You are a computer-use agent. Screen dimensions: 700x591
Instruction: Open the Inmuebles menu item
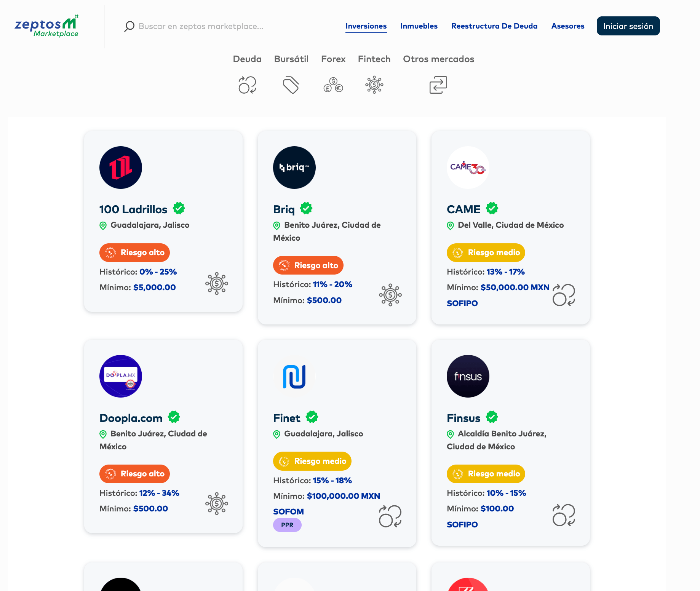pyautogui.click(x=419, y=26)
